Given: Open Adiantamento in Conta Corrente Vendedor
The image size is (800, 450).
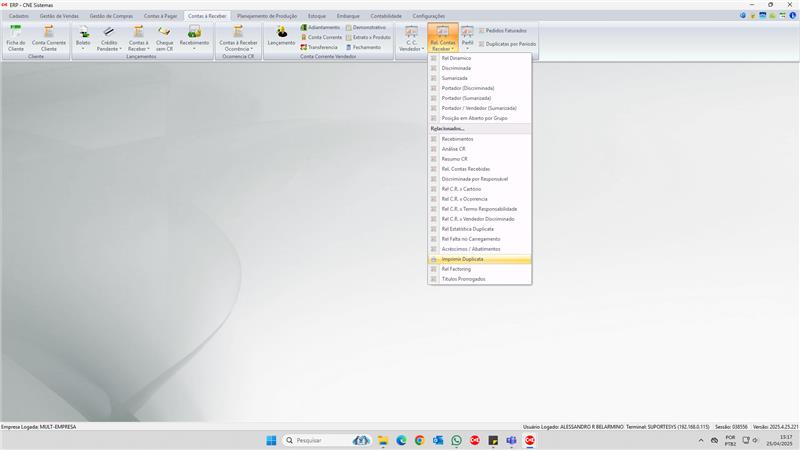Looking at the screenshot, I should (321, 27).
